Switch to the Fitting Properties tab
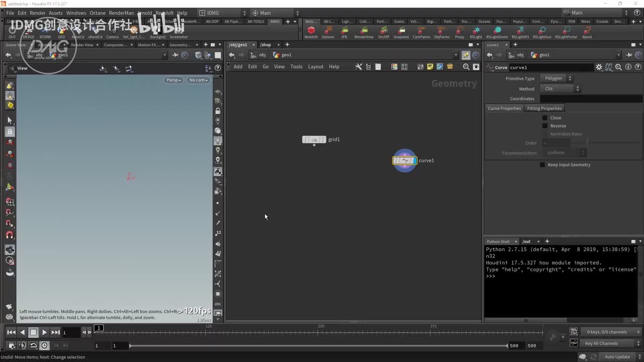 [x=544, y=109]
